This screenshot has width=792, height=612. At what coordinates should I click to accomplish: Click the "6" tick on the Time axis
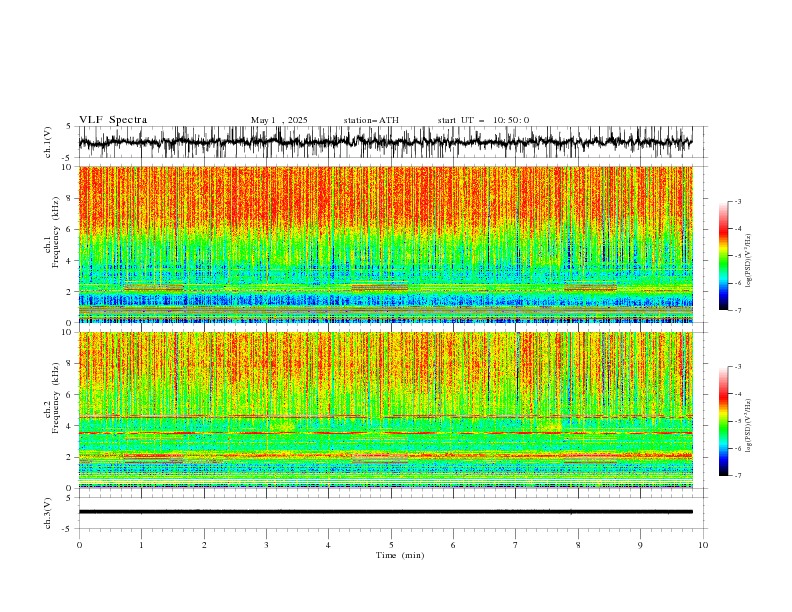(x=453, y=545)
